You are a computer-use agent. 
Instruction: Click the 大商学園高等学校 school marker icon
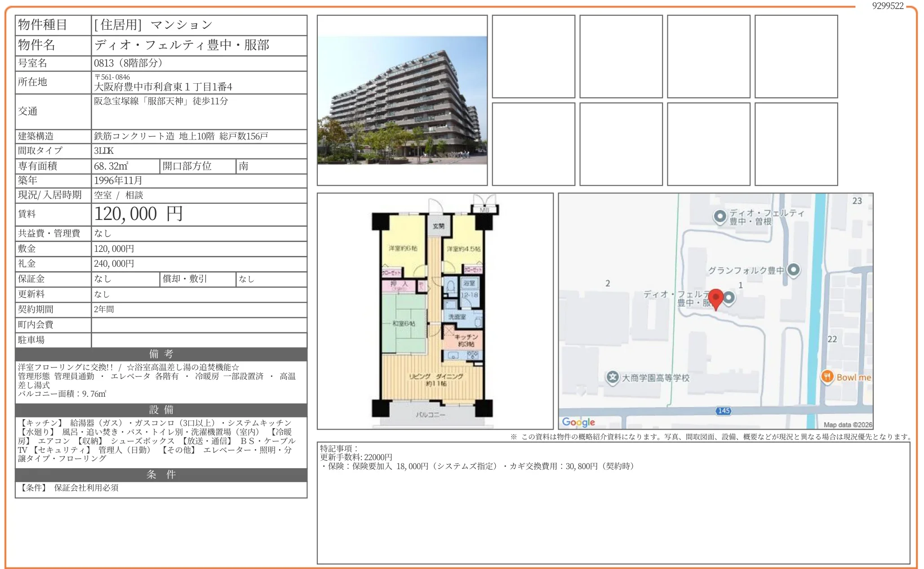click(x=612, y=377)
